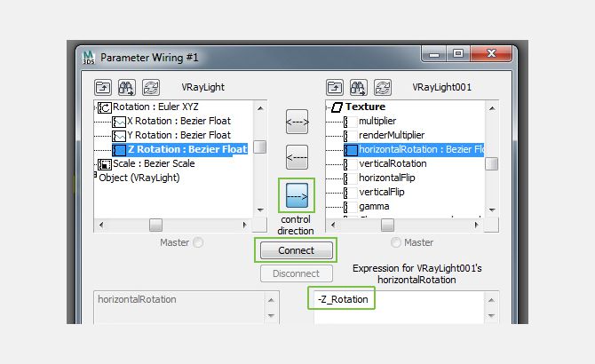Select right-to-left control direction arrow button
Image resolution: width=595 pixels, height=364 pixels.
point(297,157)
